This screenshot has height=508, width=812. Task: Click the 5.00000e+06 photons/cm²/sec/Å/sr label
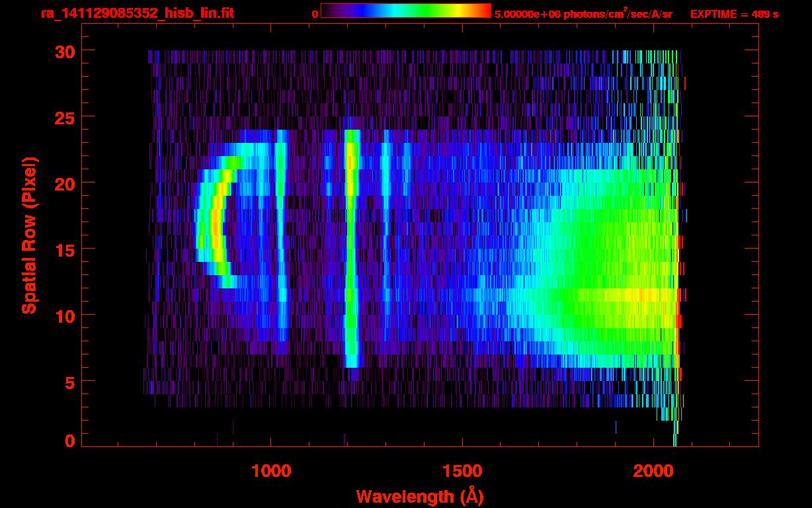(583, 14)
